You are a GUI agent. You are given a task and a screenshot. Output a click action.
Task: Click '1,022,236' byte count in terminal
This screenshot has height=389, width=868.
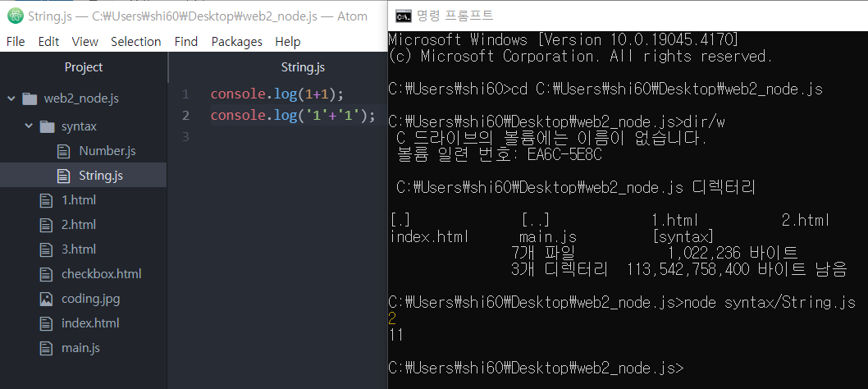(705, 254)
